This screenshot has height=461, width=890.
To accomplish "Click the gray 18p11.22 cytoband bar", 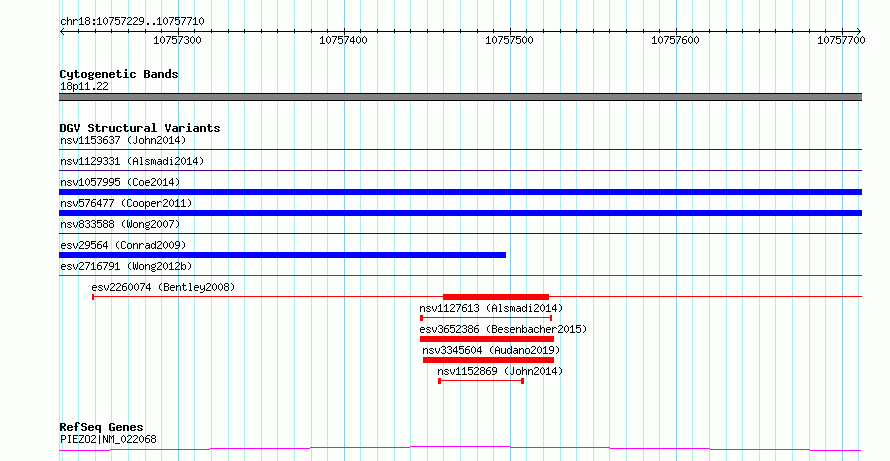I will (460, 97).
